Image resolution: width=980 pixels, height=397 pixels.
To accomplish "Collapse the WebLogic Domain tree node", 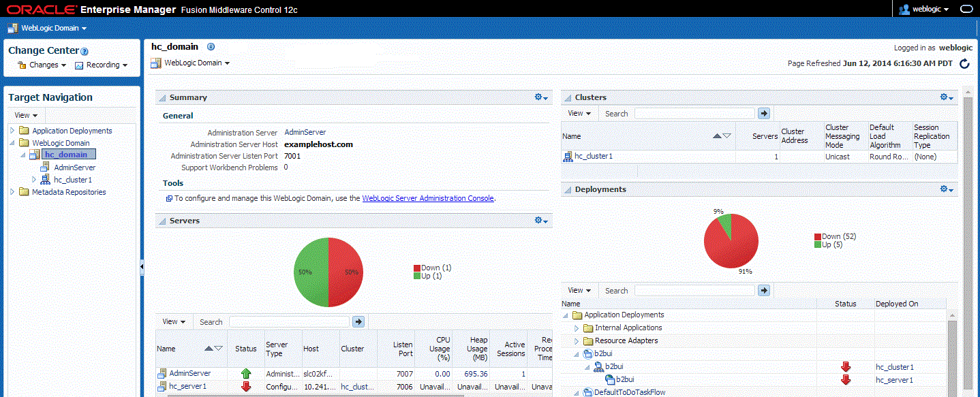I will point(12,143).
